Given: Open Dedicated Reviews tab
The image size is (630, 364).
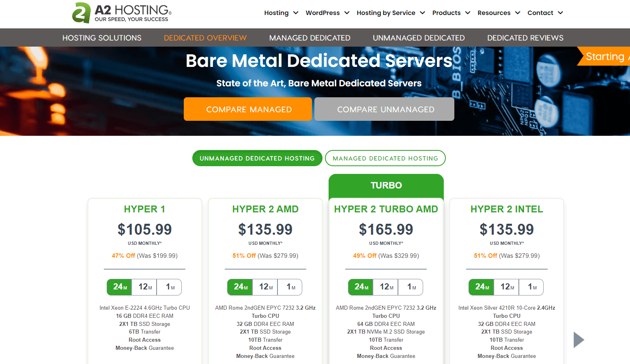Looking at the screenshot, I should [x=525, y=38].
